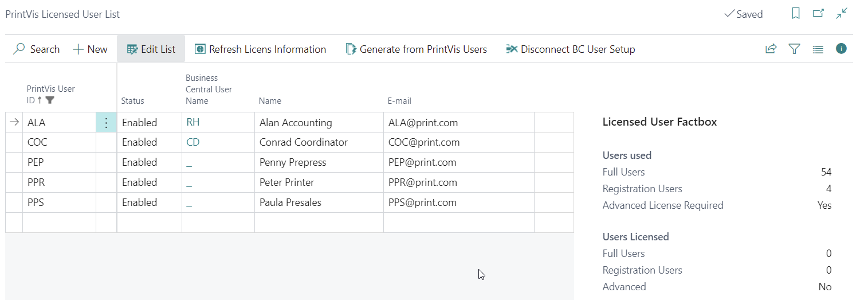Click Enabled status in COC row
868x300 pixels.
coord(150,142)
